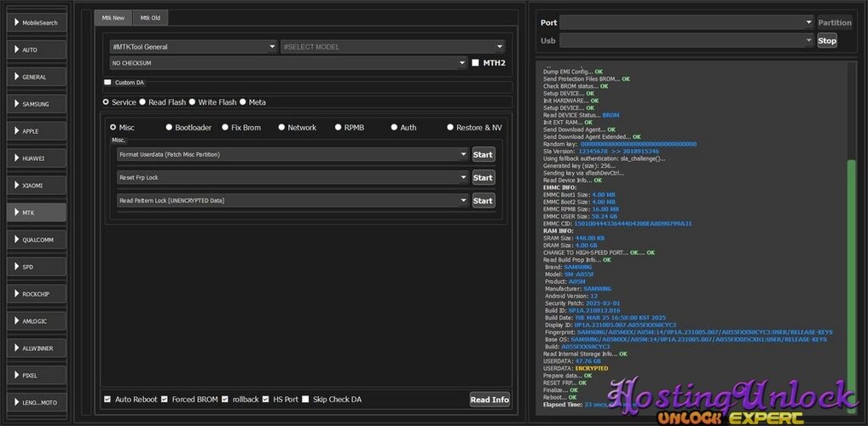The height and width of the screenshot is (426, 868).
Task: Open the Port dropdown
Action: [x=686, y=22]
